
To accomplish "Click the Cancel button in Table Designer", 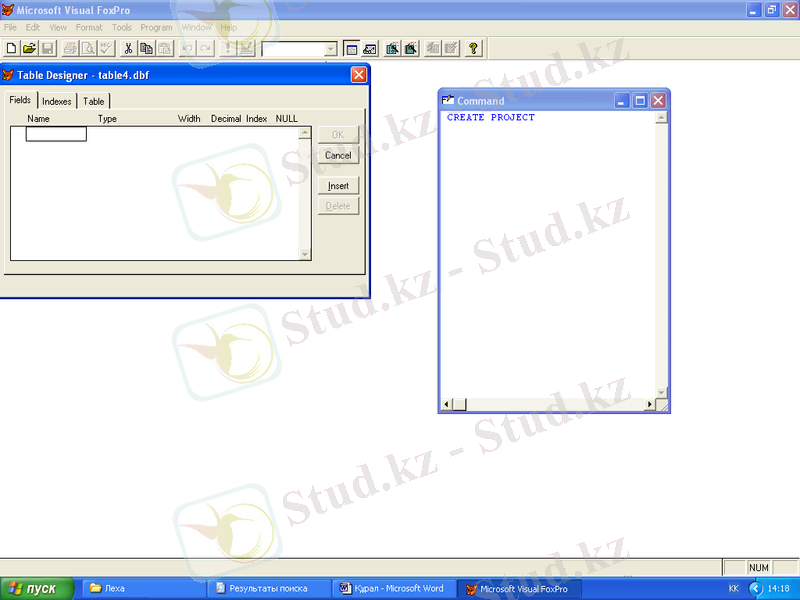I will pos(338,155).
